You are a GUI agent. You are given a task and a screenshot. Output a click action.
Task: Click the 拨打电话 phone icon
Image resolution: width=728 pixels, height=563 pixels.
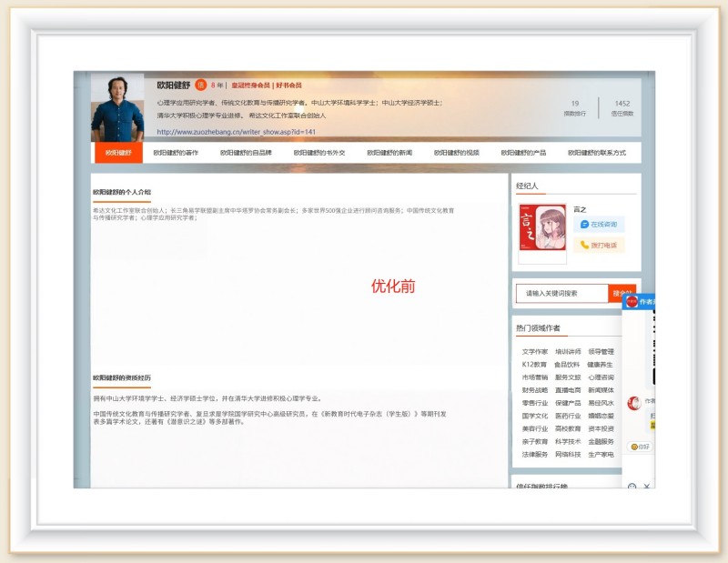(584, 245)
